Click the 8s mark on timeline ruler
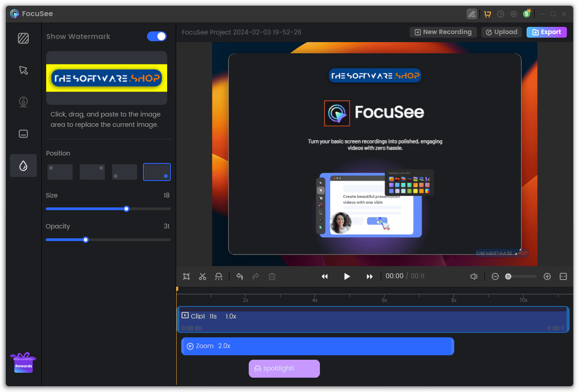579x392 pixels. (454, 300)
